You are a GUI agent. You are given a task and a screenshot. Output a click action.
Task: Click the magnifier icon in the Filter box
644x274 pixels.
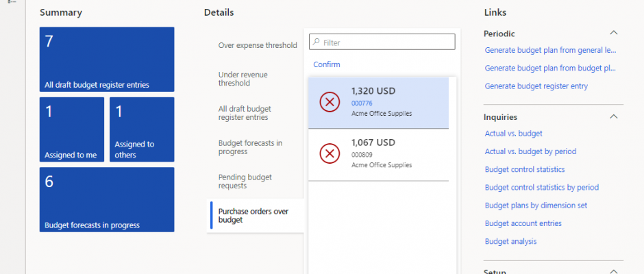(317, 42)
